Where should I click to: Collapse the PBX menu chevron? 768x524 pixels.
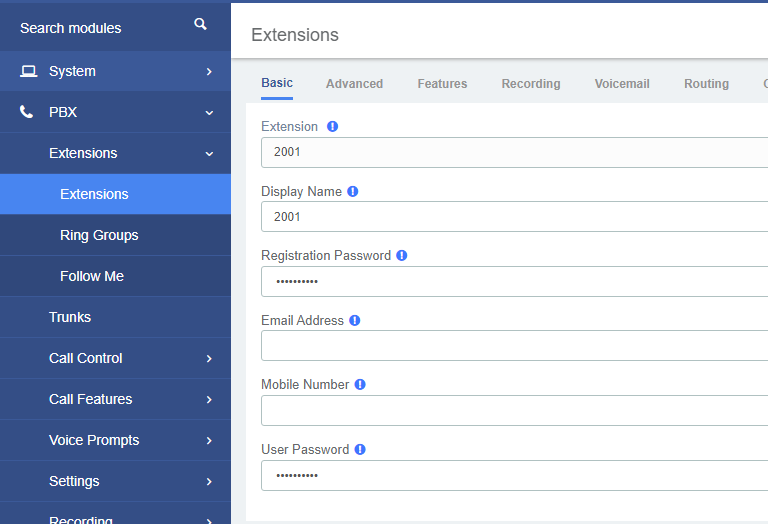tap(209, 113)
